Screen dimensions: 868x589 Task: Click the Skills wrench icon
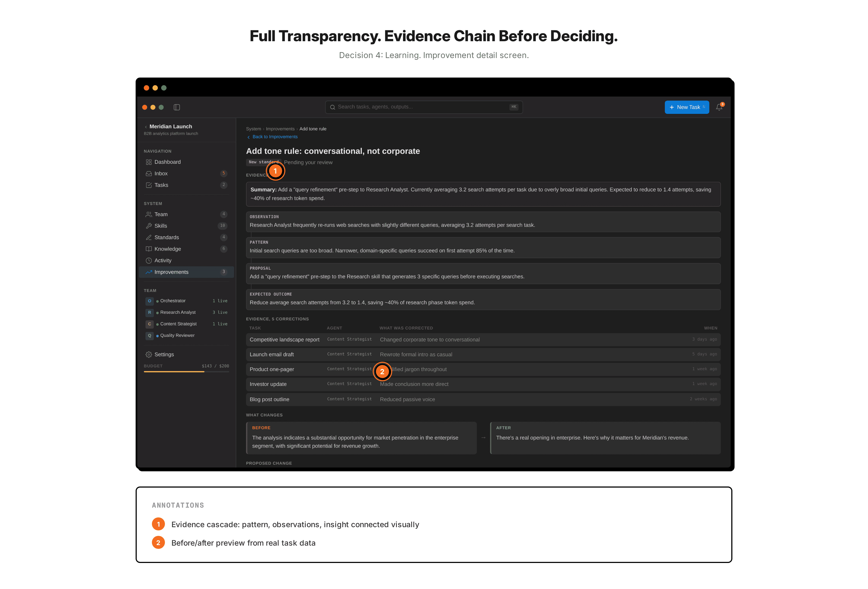tap(149, 226)
